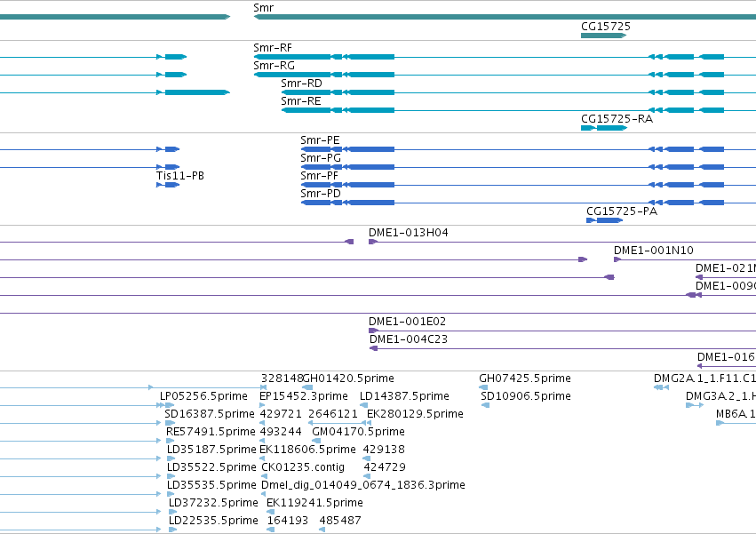Click EST label SD10906.5prime
Image resolution: width=756 pixels, height=534 pixels.
point(526,396)
